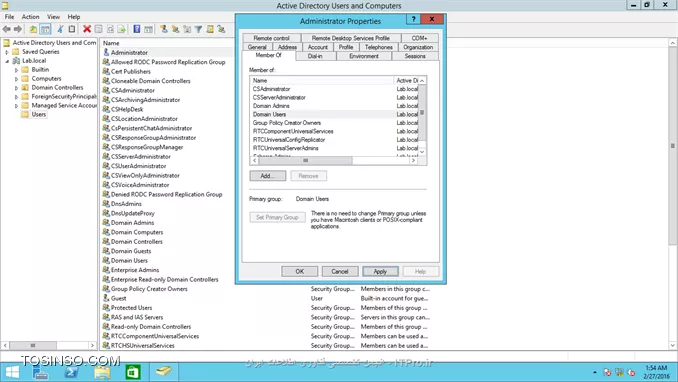Click Add to group toolbar icon
678x382 pixels.
pyautogui.click(x=221, y=29)
